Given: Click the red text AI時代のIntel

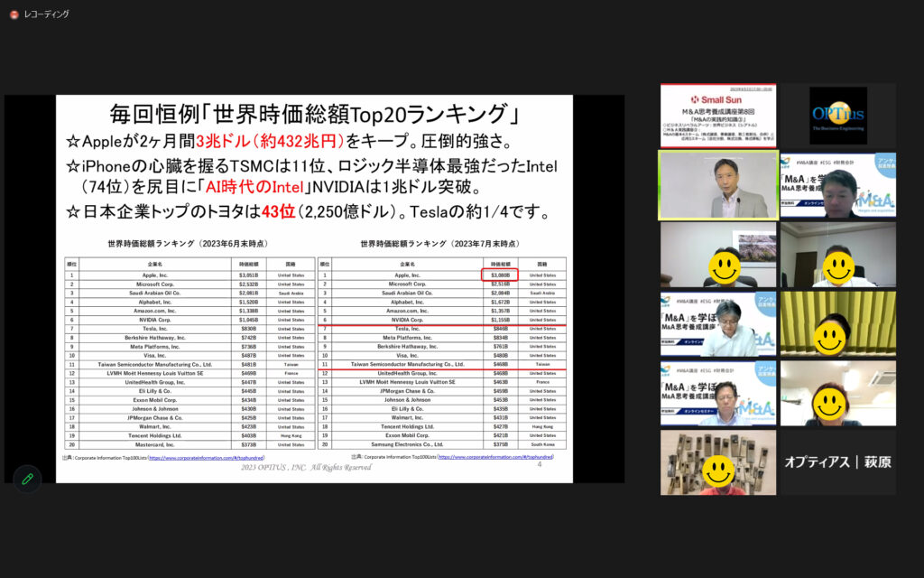Looking at the screenshot, I should click(x=254, y=187).
